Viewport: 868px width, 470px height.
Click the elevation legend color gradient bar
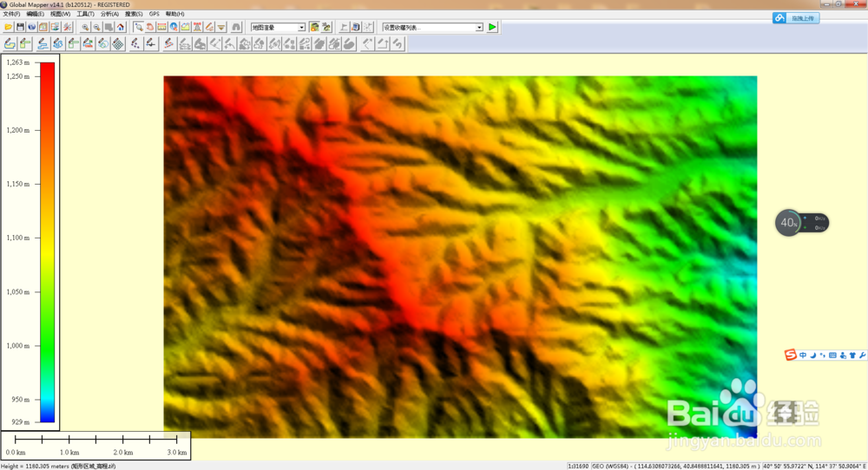pyautogui.click(x=48, y=242)
